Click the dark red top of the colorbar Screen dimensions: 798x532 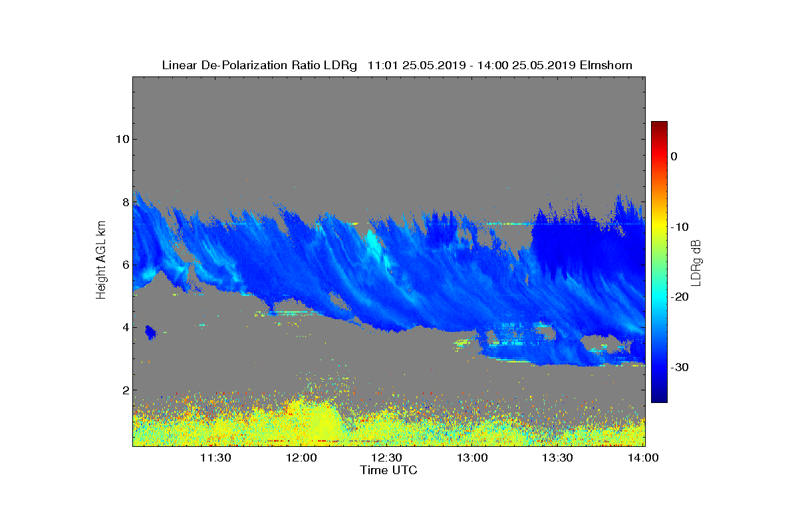(x=659, y=126)
